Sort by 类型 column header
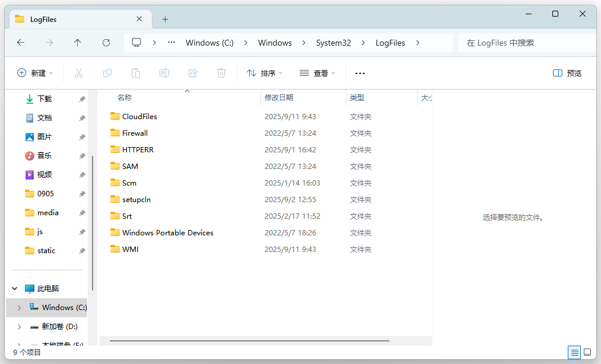Viewport: 601px width, 364px height. (357, 98)
